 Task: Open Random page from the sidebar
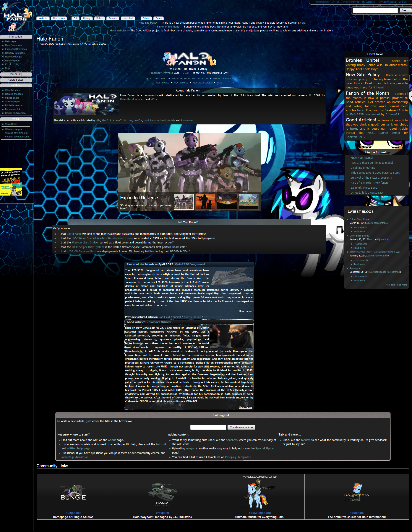pos(12,61)
